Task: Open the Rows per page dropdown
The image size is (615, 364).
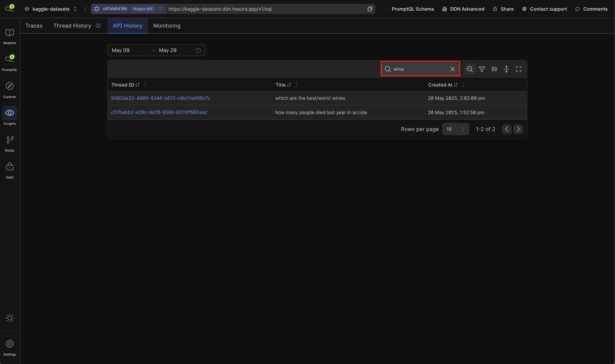Action: (456, 129)
